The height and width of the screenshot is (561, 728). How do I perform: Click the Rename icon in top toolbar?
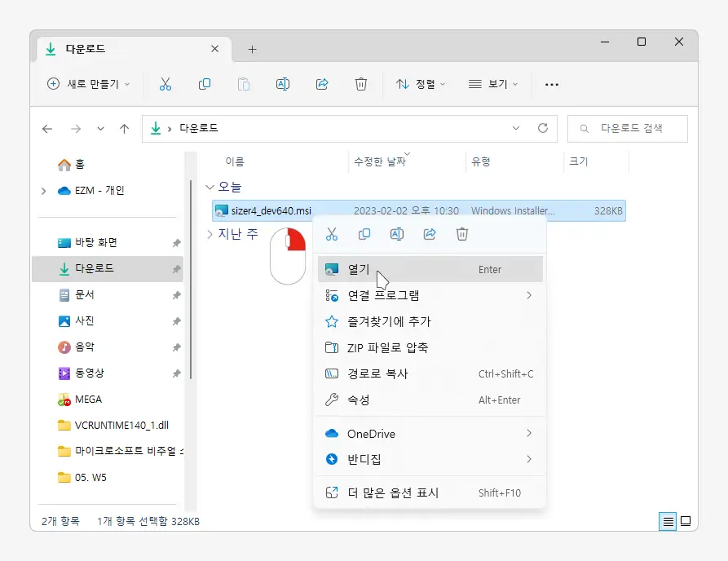tap(283, 84)
